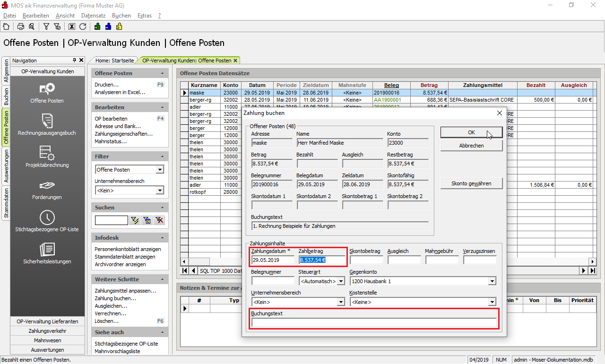Collapse the Infodesk section

(163, 238)
